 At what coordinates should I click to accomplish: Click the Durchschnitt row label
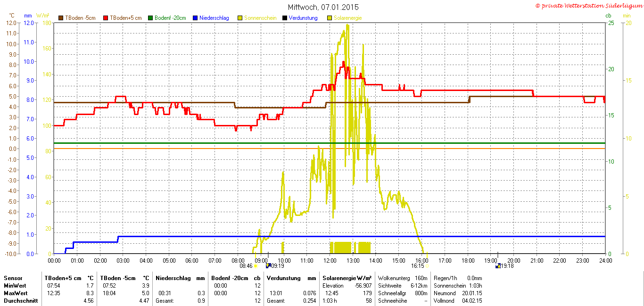coord(21,301)
